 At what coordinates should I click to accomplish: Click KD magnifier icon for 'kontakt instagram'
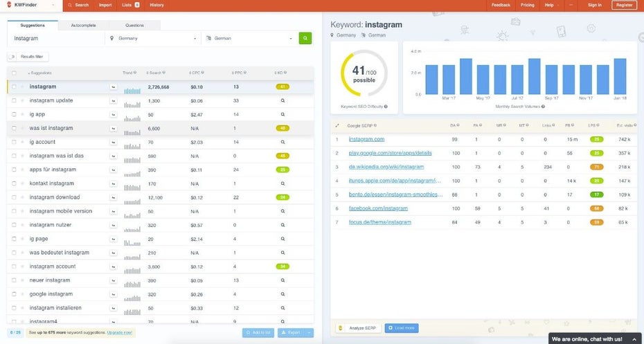283,183
